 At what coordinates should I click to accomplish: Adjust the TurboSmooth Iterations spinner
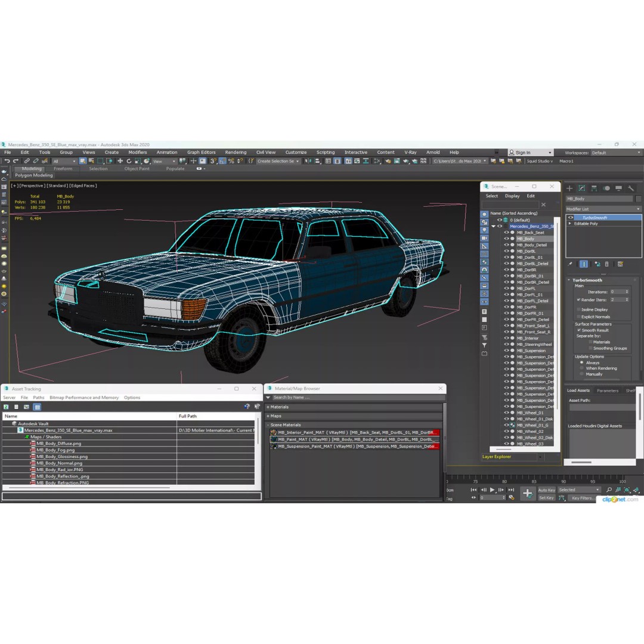point(627,292)
